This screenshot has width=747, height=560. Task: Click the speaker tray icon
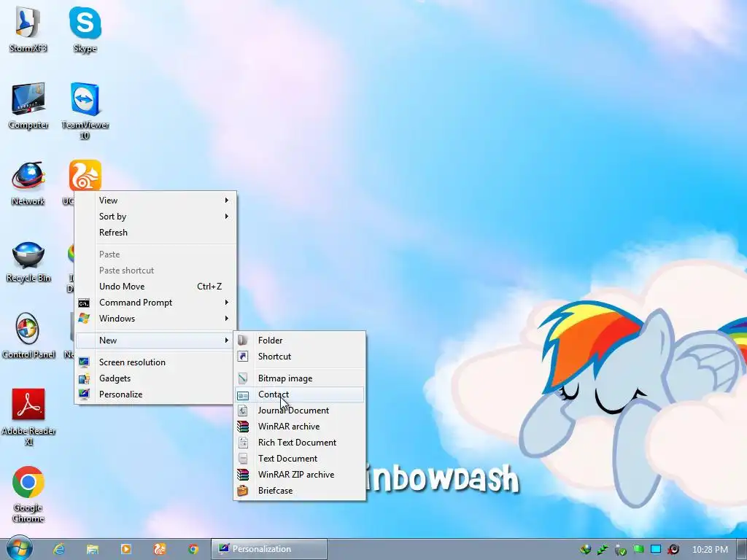tap(673, 549)
